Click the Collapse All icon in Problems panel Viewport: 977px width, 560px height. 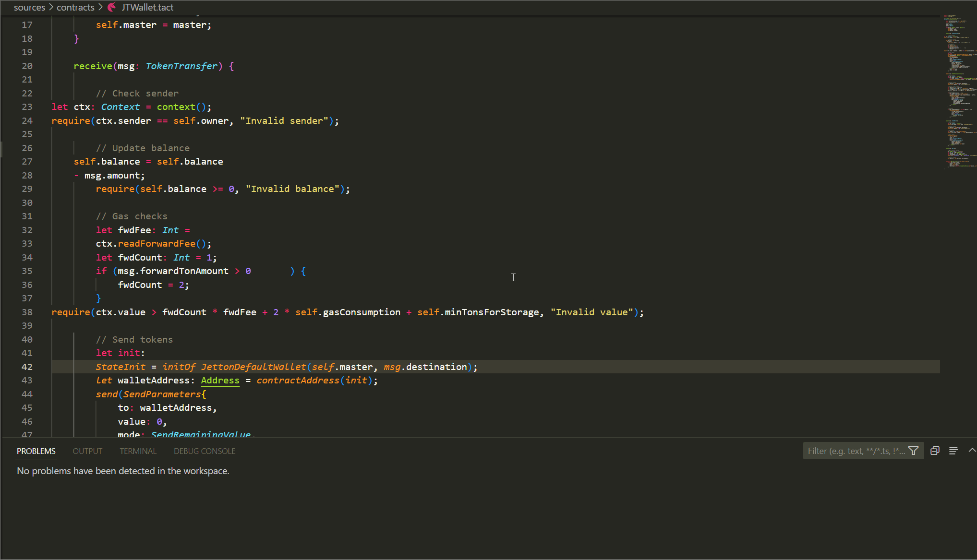point(935,451)
